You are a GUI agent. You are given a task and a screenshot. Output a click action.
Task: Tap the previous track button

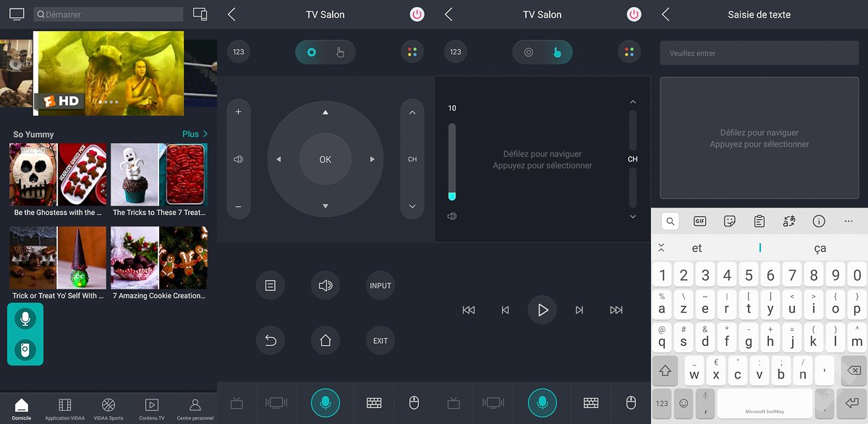(506, 310)
